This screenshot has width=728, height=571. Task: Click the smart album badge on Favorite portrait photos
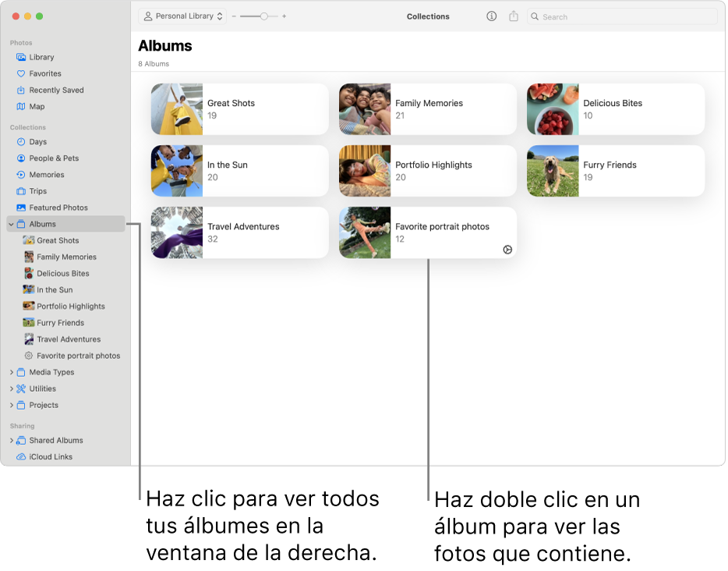point(507,250)
